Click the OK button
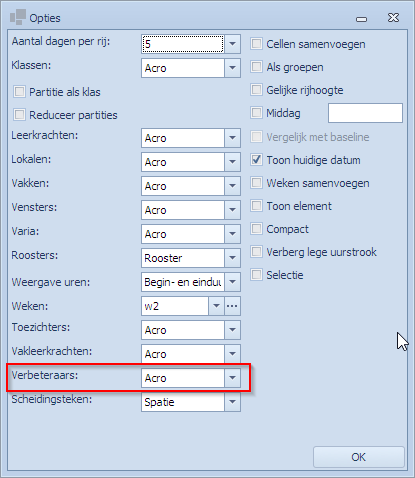The height and width of the screenshot is (478, 415). click(x=359, y=457)
